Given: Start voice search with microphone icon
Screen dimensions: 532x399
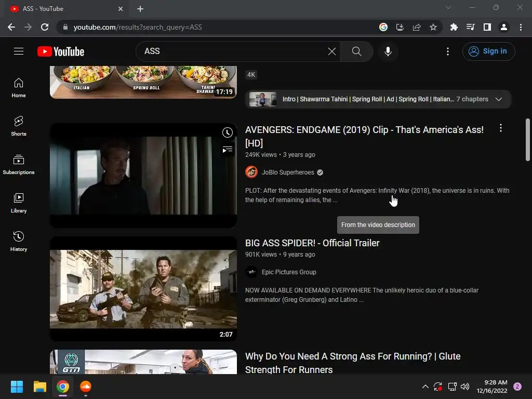Looking at the screenshot, I should 388,51.
